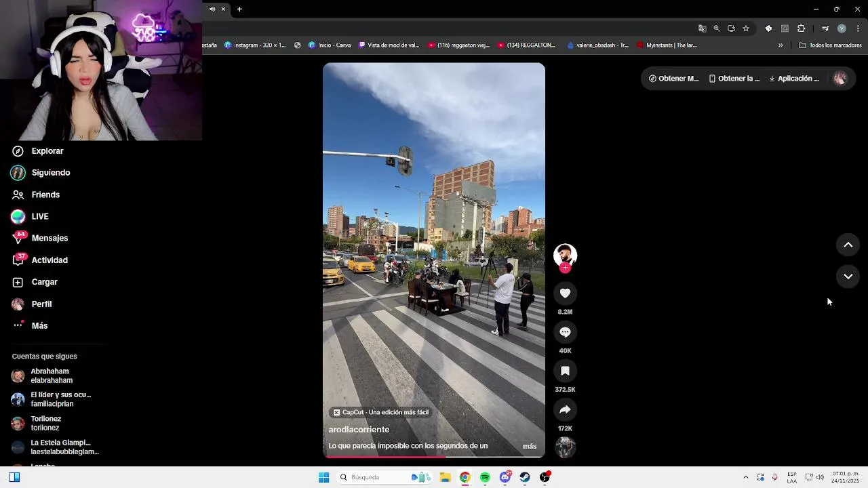The width and height of the screenshot is (868, 488).
Task: Open the 'Inicio - Canva' bookmark
Action: [x=330, y=45]
